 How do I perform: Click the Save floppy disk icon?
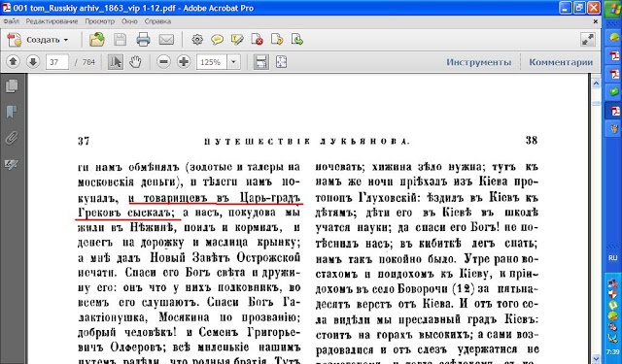pyautogui.click(x=120, y=40)
